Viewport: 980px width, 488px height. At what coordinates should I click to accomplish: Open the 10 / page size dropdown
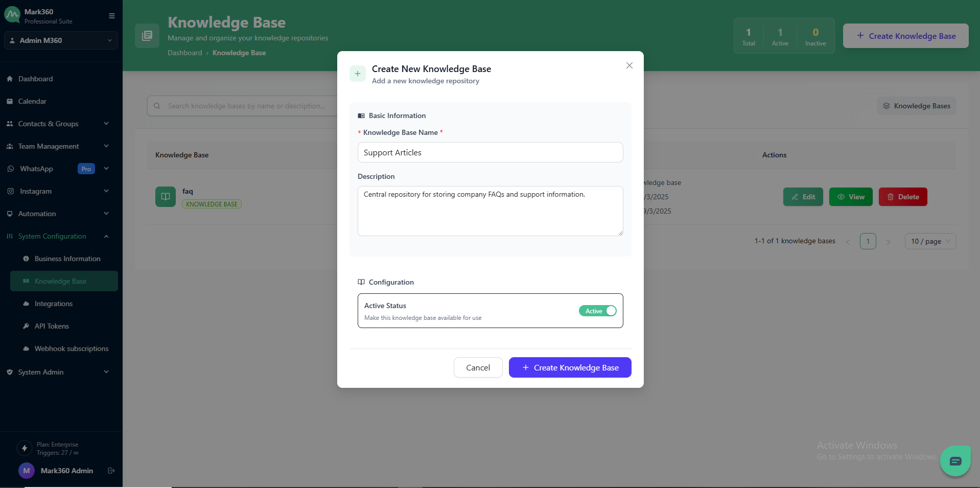click(x=930, y=241)
